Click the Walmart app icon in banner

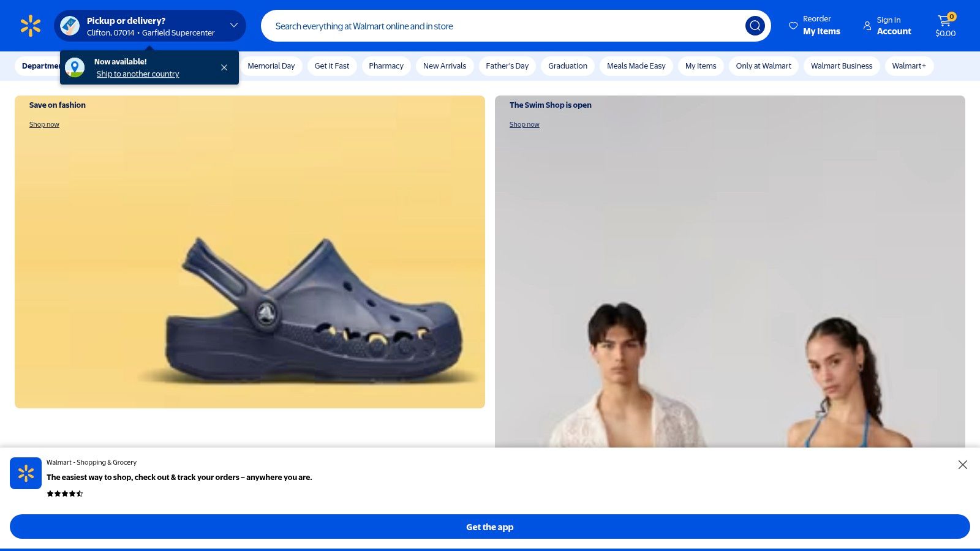click(x=26, y=473)
